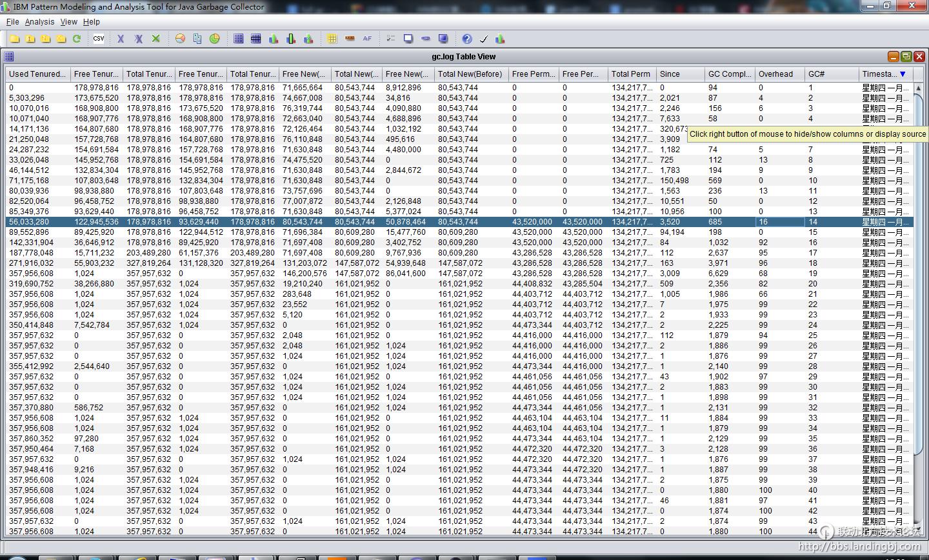The image size is (929, 560).
Task: Click the green X toolbar icon
Action: coord(155,39)
